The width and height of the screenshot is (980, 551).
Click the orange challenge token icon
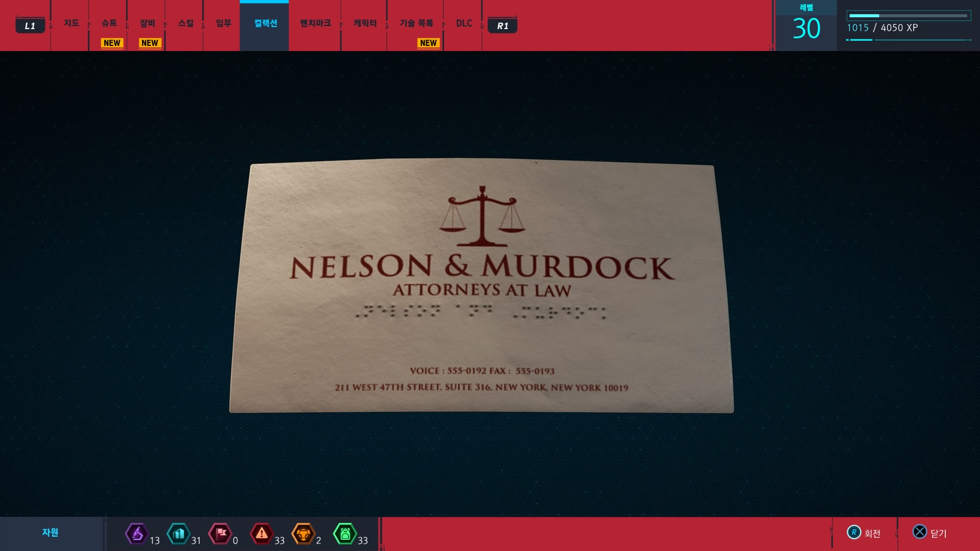point(303,534)
